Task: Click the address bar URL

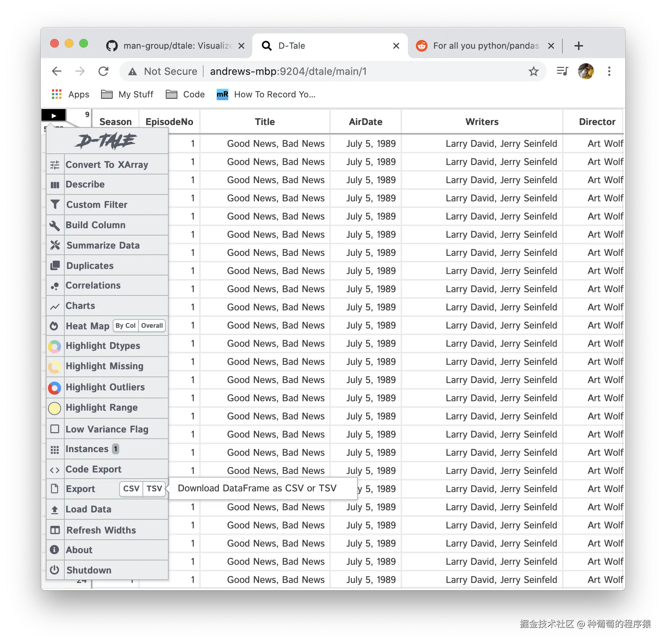Action: 288,71
